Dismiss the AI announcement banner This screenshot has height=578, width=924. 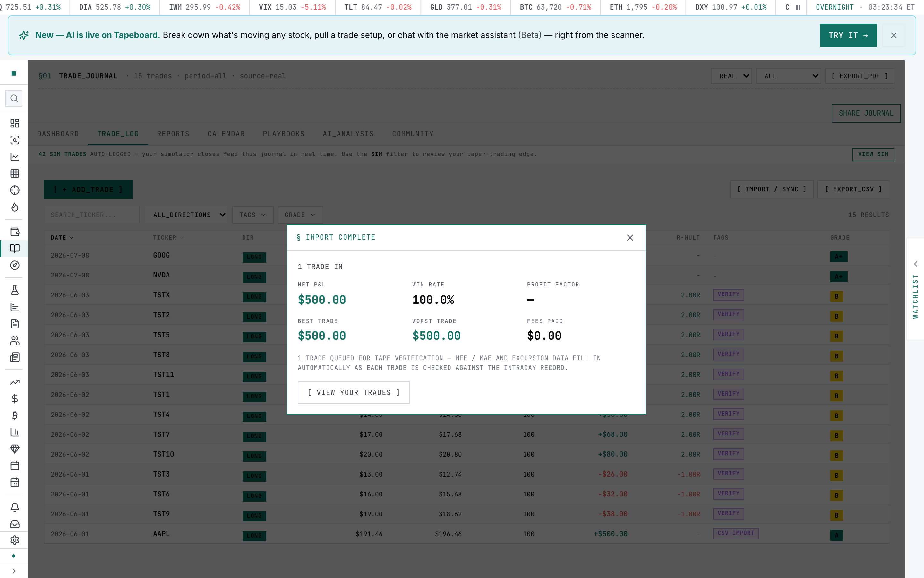(x=894, y=35)
